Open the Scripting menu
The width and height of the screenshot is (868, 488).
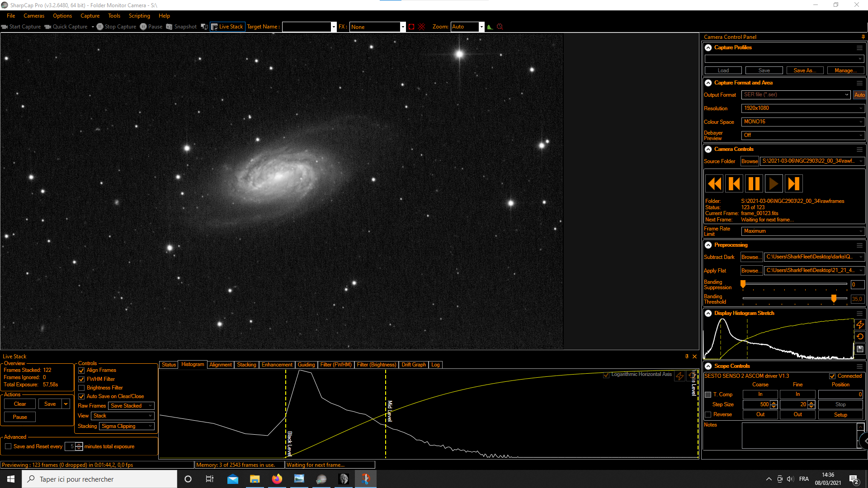[139, 16]
